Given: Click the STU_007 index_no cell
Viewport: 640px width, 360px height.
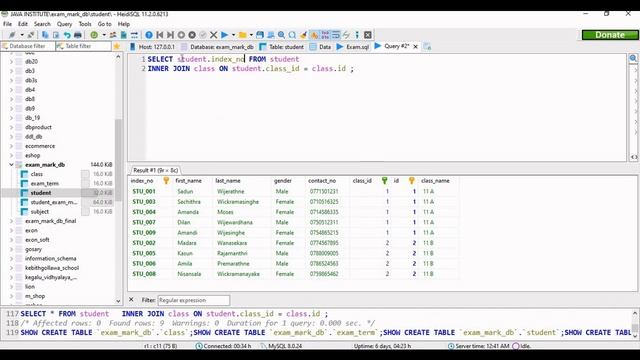Looking at the screenshot, I should point(144,222).
